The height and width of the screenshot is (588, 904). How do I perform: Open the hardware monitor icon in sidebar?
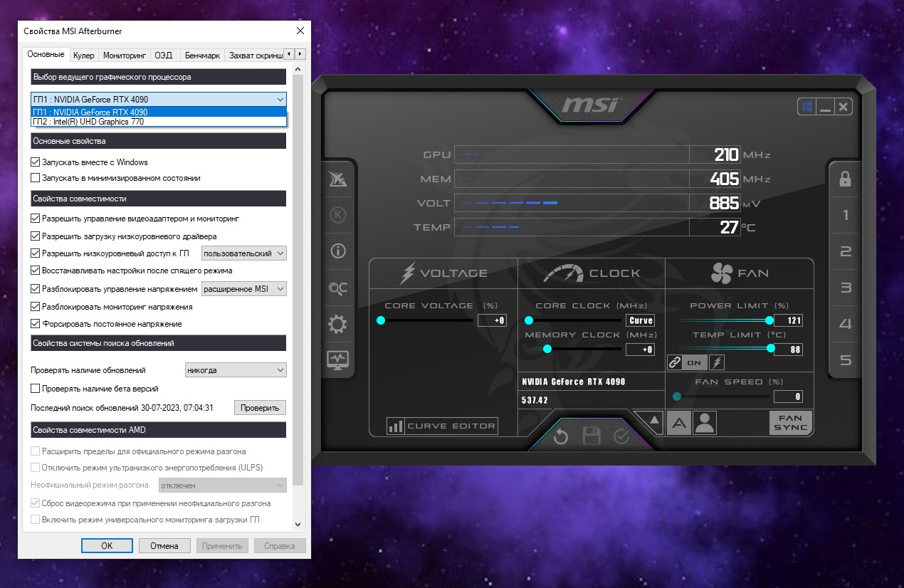click(337, 360)
